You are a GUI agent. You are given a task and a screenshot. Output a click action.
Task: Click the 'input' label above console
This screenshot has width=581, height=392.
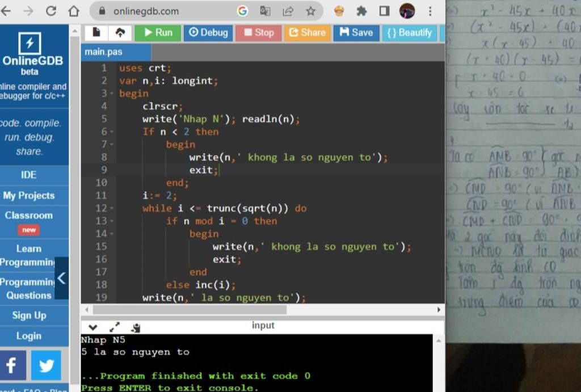tap(263, 325)
